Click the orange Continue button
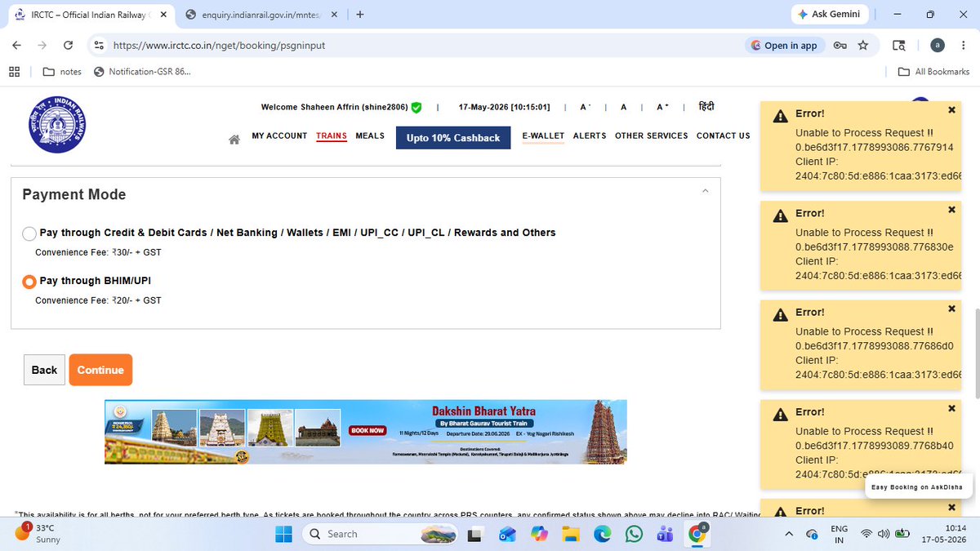Image resolution: width=980 pixels, height=551 pixels. (x=100, y=370)
